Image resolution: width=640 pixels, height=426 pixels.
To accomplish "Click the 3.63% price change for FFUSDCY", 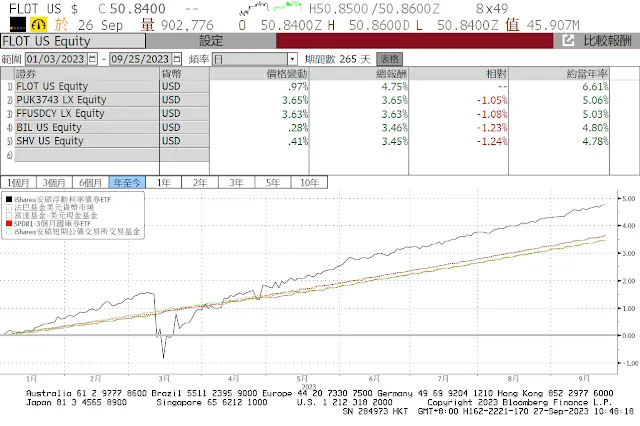I will pos(295,114).
